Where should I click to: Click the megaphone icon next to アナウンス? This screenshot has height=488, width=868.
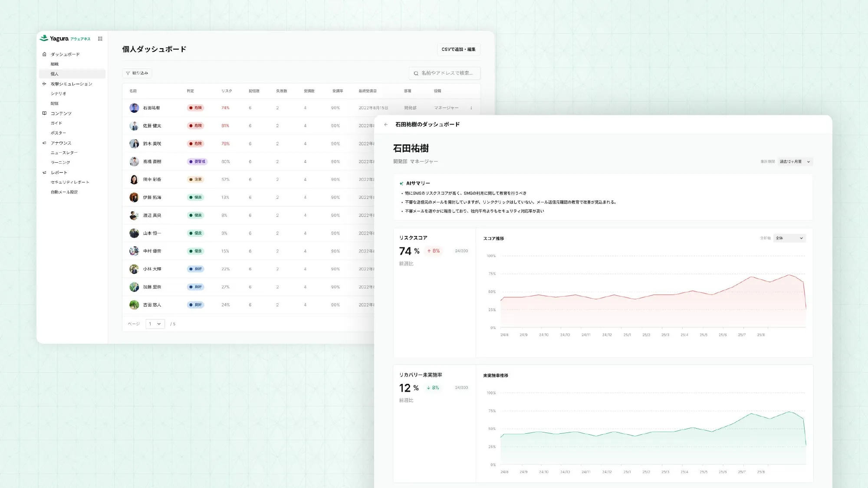[x=44, y=143]
